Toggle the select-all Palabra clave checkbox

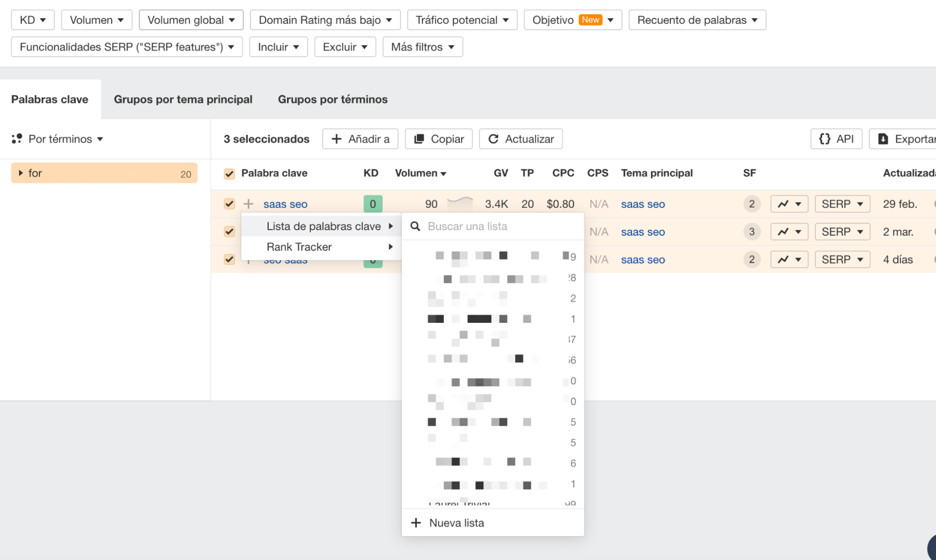(229, 174)
